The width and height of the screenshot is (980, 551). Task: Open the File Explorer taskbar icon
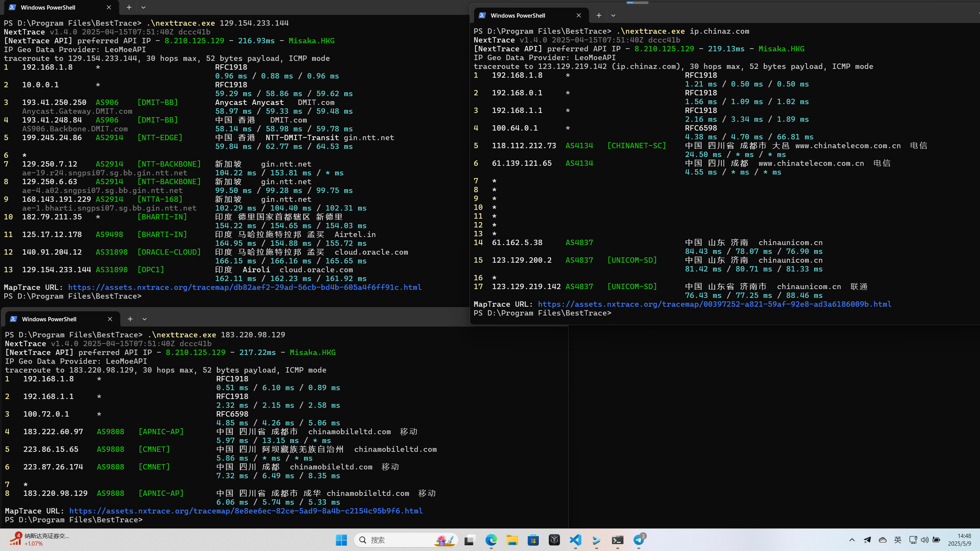pos(512,540)
